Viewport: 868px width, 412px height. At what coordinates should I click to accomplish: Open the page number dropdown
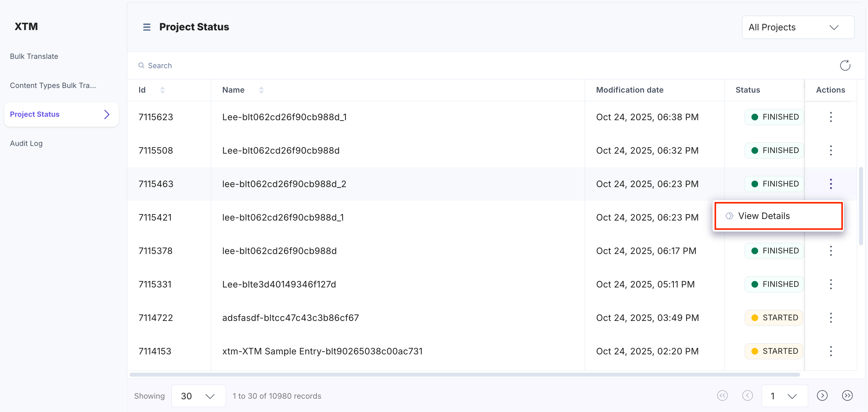(x=784, y=396)
